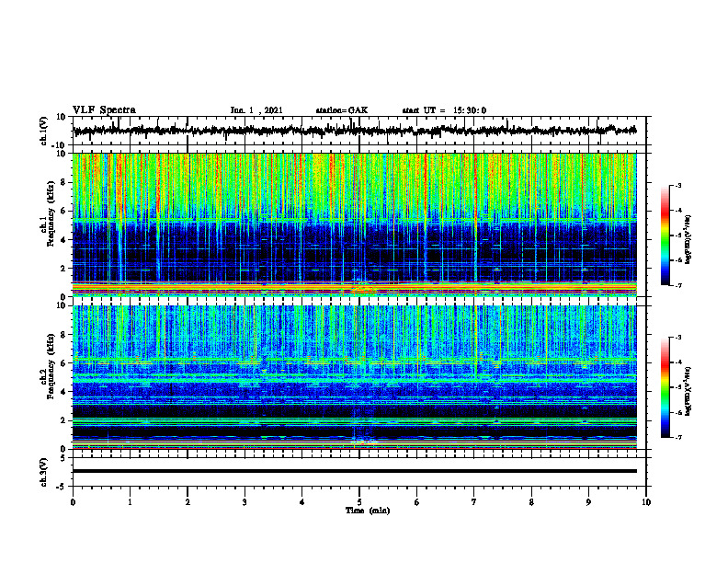Click the "6" tick on the time axis

[417, 502]
